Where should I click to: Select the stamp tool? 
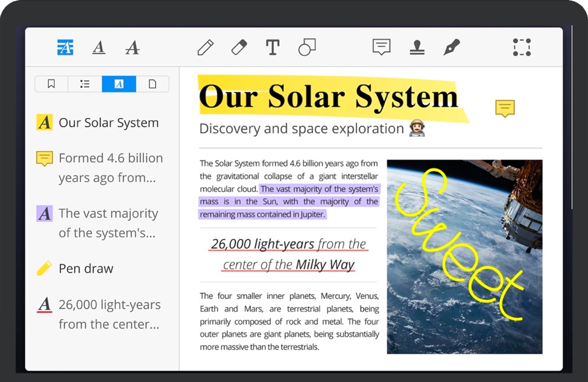(417, 47)
